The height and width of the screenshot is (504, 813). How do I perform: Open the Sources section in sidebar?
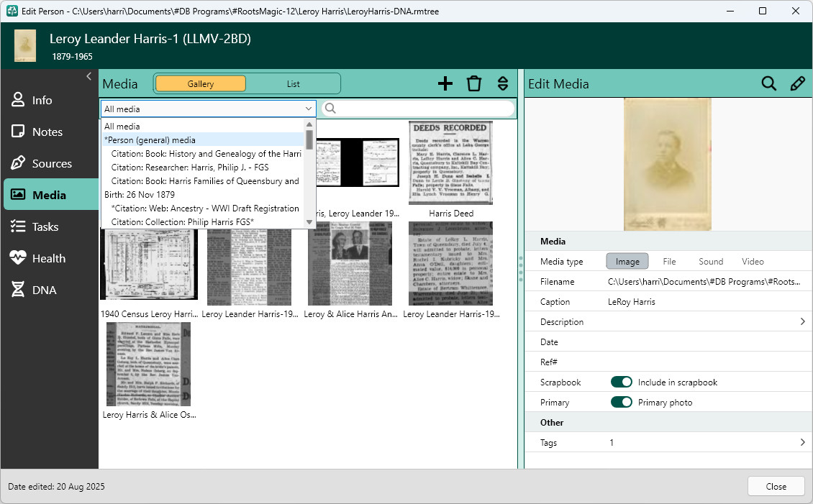point(50,164)
